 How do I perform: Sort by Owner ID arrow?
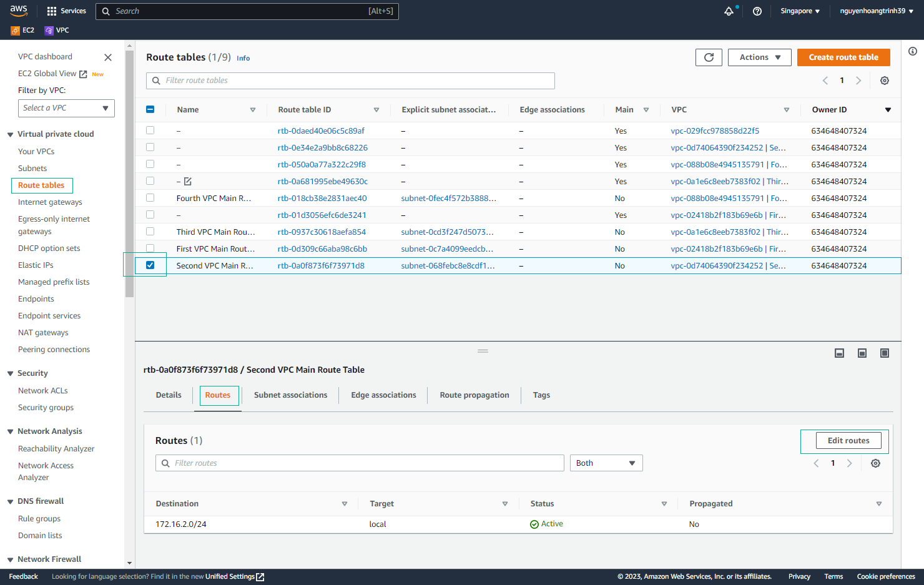tap(888, 110)
